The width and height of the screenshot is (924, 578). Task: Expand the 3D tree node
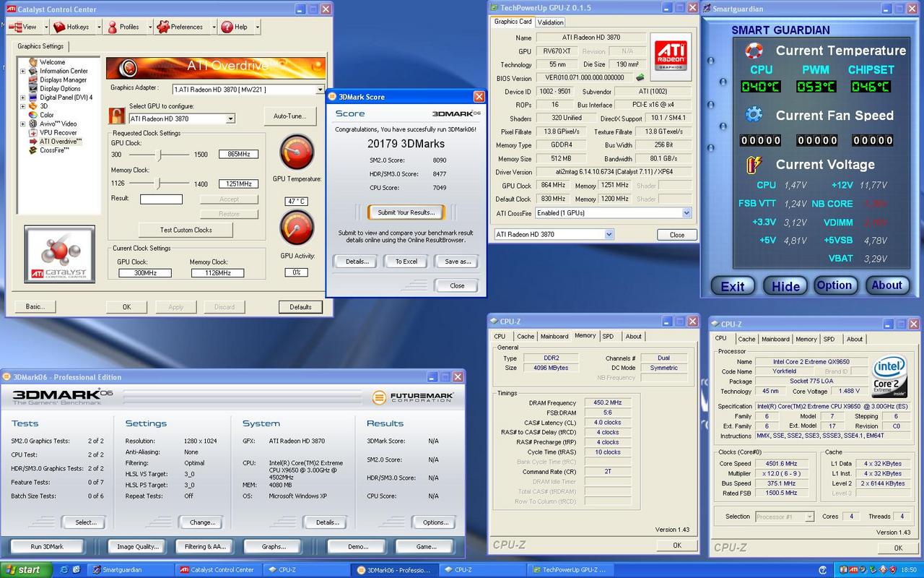(x=22, y=106)
